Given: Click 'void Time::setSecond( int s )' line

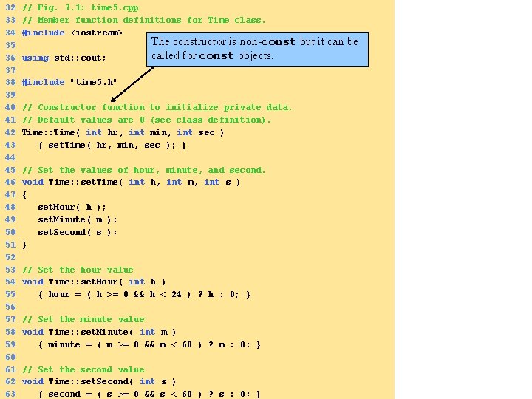Looking at the screenshot, I should [x=99, y=382].
